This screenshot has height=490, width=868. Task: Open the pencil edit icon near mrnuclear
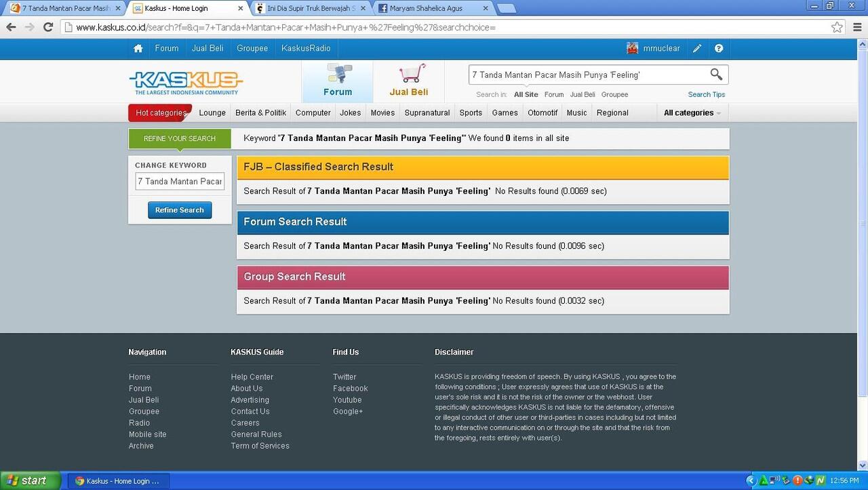[x=697, y=48]
